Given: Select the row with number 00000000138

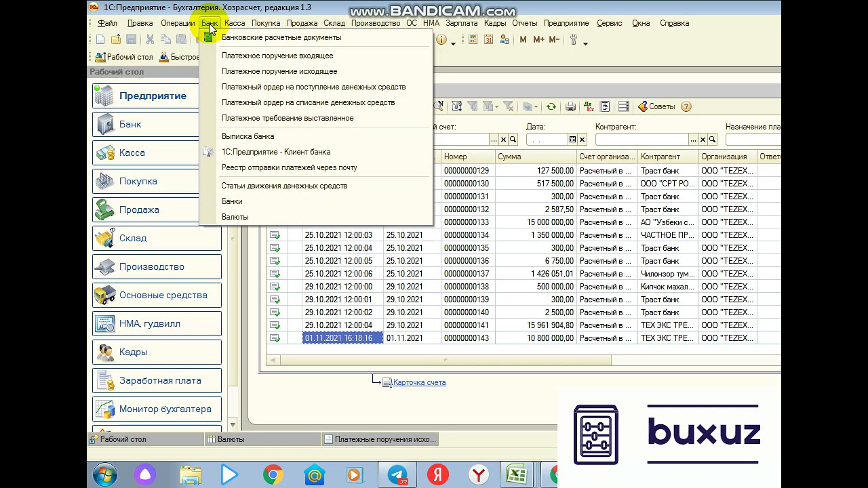Looking at the screenshot, I should point(523,287).
